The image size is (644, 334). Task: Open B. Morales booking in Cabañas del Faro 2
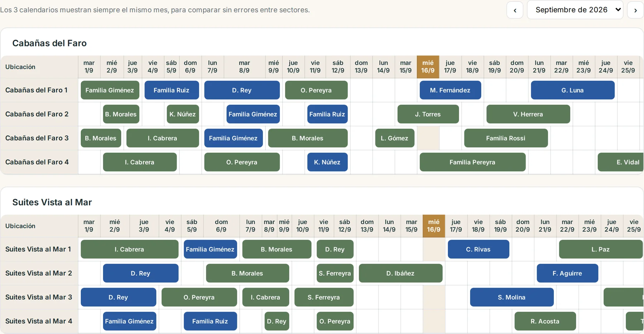point(121,114)
